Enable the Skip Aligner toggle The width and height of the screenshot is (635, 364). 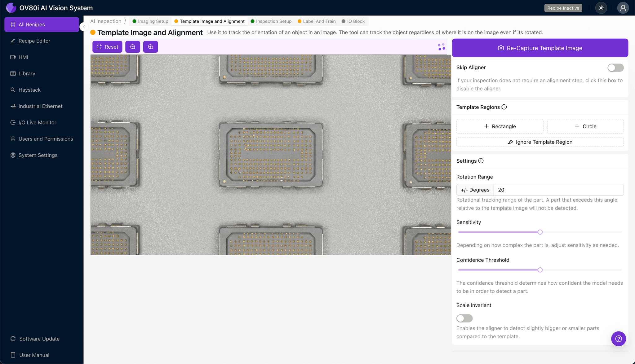[x=615, y=68]
